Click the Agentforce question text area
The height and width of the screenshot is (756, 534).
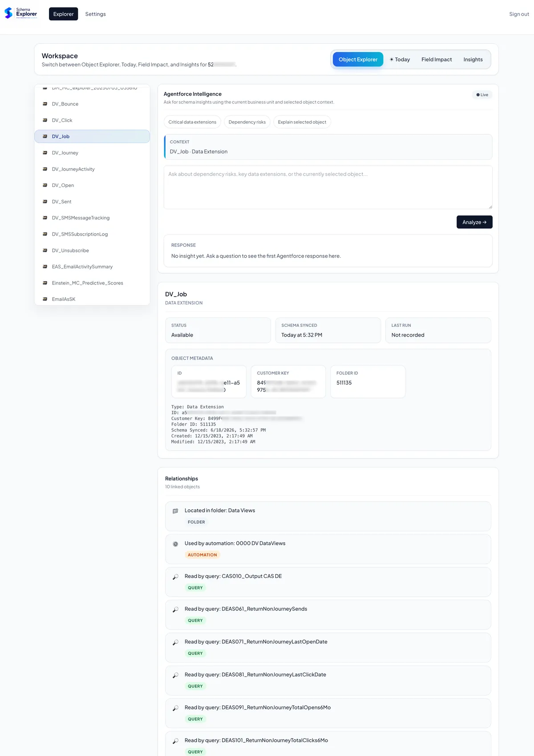tap(328, 187)
